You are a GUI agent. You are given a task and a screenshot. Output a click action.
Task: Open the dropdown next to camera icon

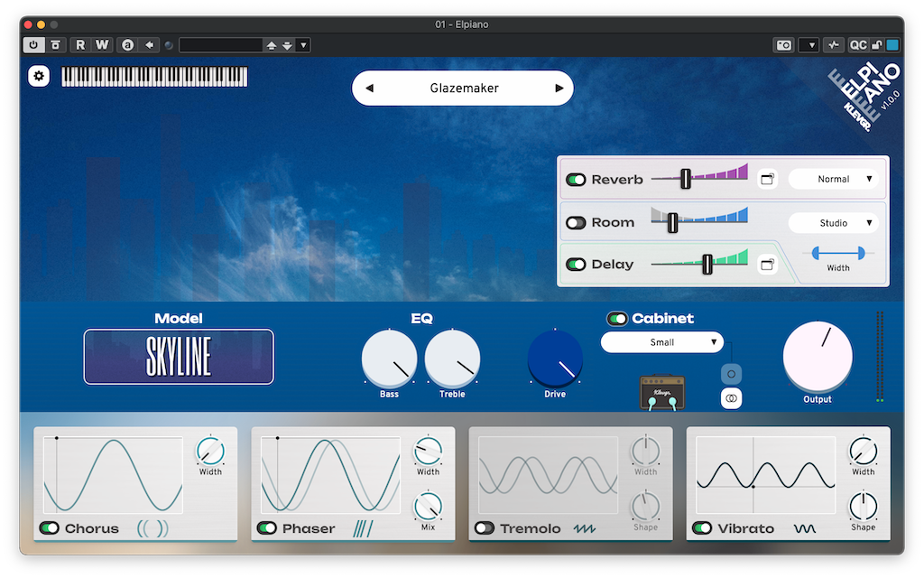tap(811, 45)
